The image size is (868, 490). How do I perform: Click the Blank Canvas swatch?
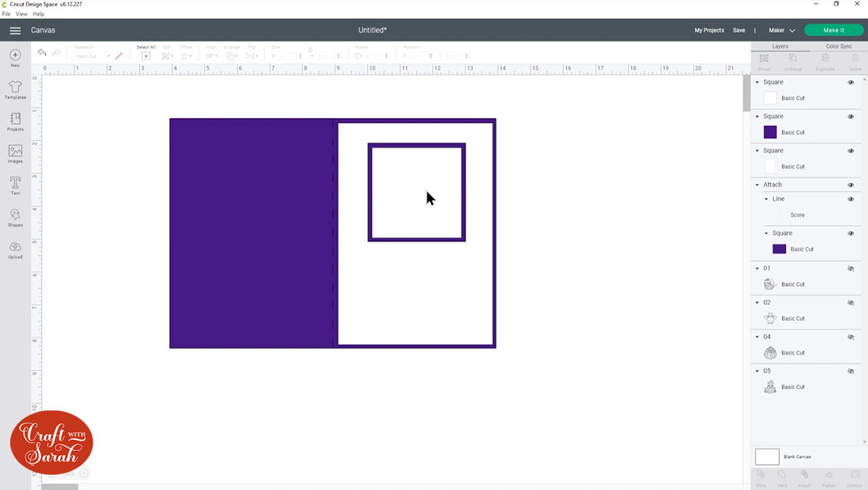pyautogui.click(x=767, y=457)
